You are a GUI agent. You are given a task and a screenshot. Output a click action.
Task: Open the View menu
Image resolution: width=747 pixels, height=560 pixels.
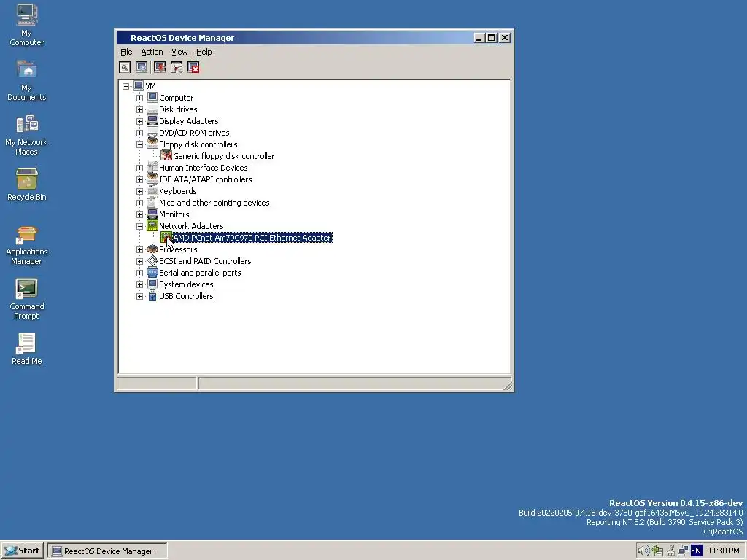point(179,52)
